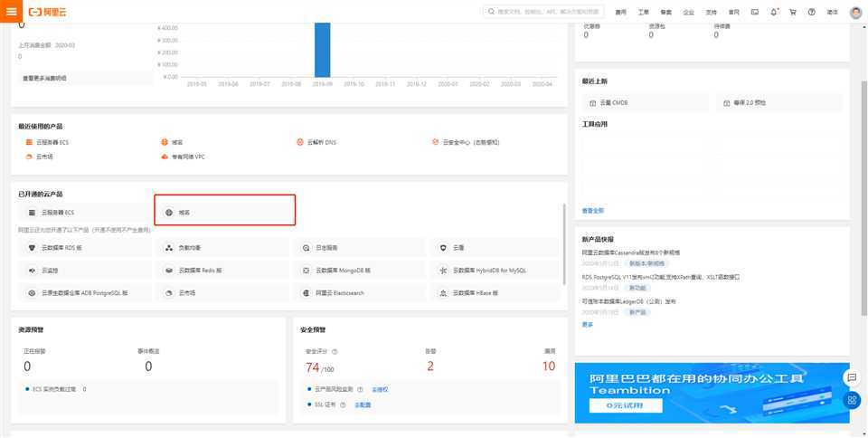Screen dimensions: 868x438
Task: Open the 备案 menu in top bar
Action: [x=666, y=12]
